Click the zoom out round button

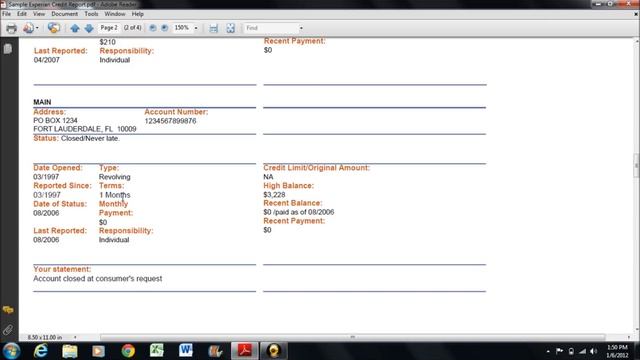click(153, 28)
